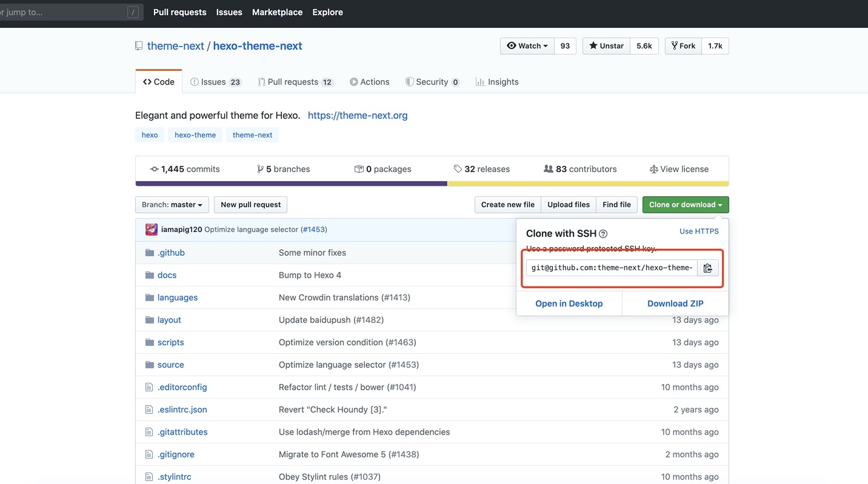The height and width of the screenshot is (484, 868).
Task: Open the Watch notifications dropdown
Action: (x=544, y=45)
